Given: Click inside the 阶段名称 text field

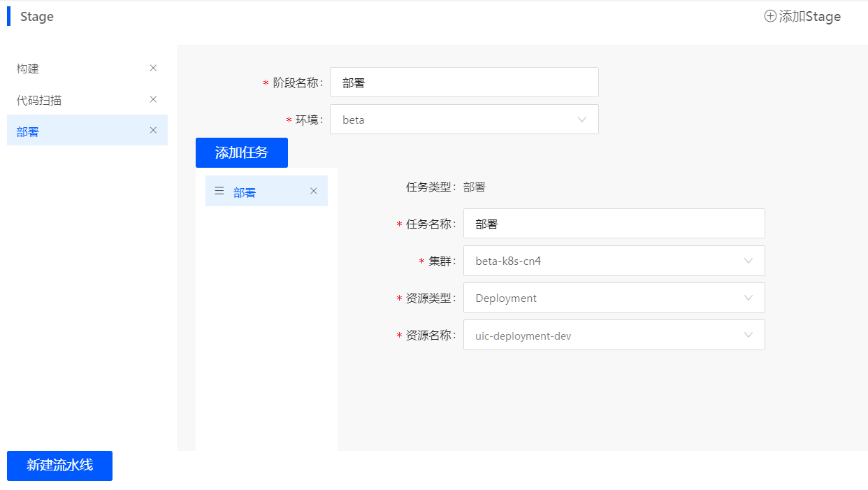Looking at the screenshot, I should pyautogui.click(x=464, y=82).
